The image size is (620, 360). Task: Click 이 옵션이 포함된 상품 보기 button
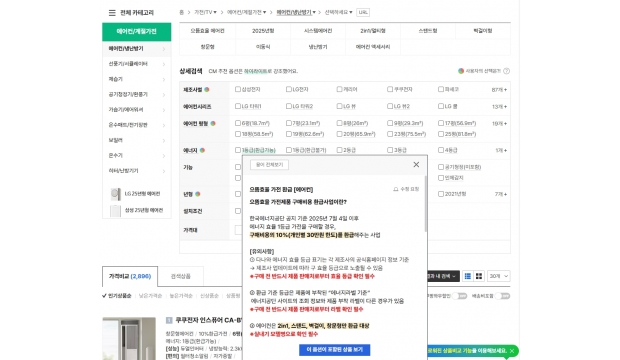pos(335,350)
